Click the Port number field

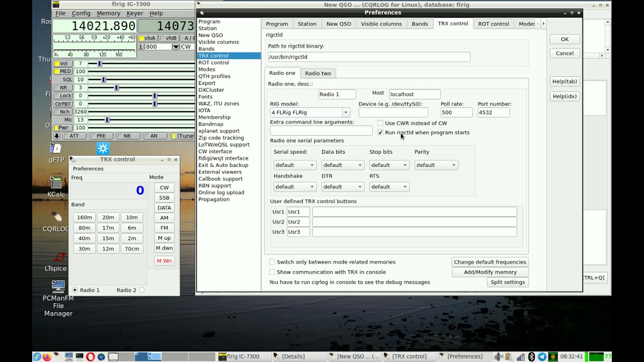click(x=493, y=113)
